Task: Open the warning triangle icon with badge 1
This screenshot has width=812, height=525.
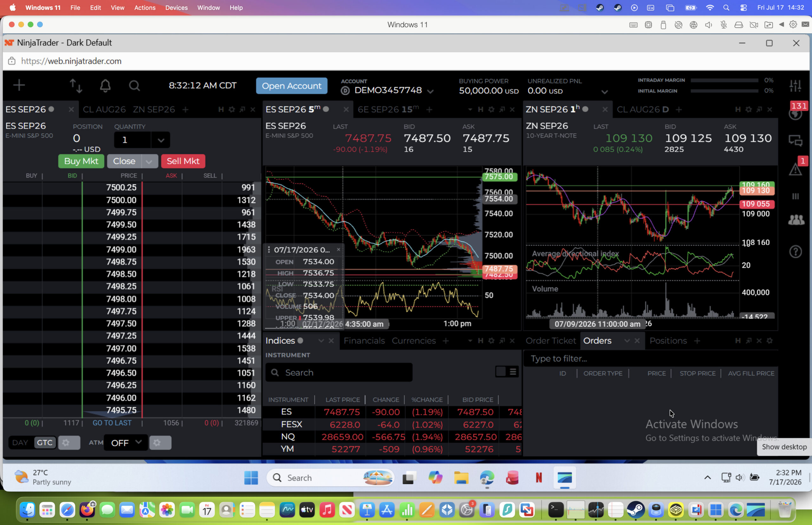Action: point(796,169)
